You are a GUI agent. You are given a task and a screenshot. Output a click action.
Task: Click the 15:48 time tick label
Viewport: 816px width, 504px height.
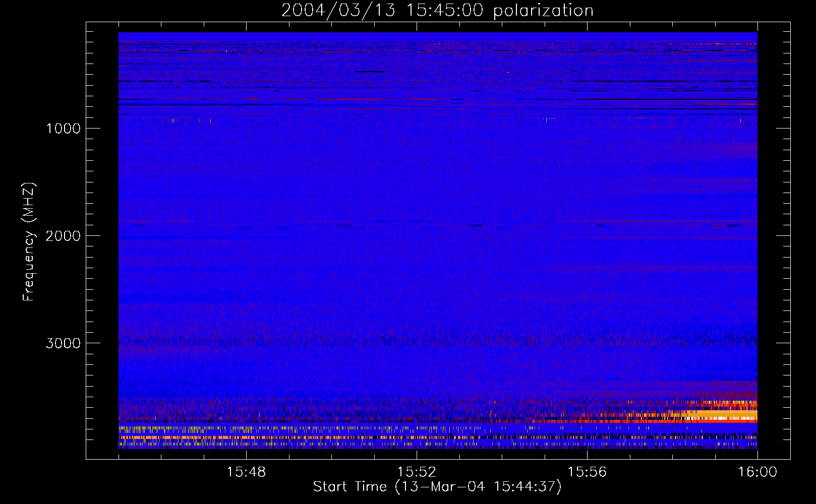(246, 472)
